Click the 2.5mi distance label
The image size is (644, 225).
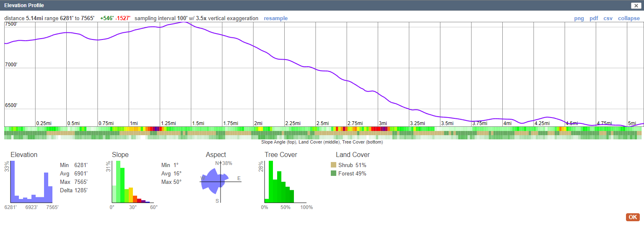322,123
